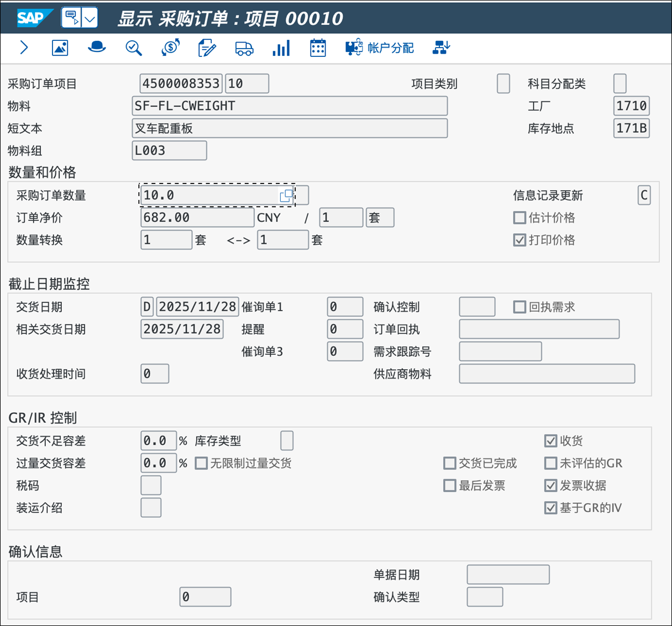The width and height of the screenshot is (672, 626).
Task: Click the hierarchy structure icon
Action: coord(441,48)
